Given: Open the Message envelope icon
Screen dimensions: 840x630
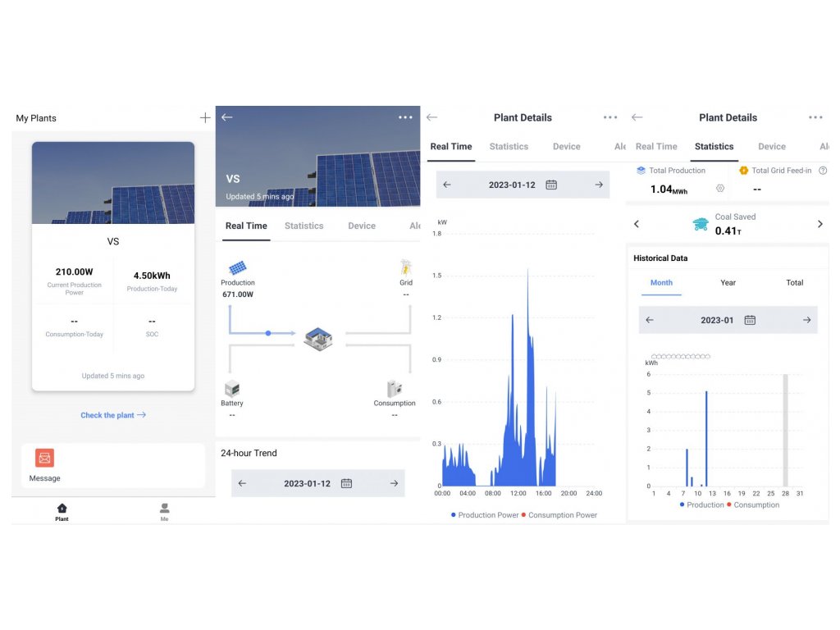Looking at the screenshot, I should coord(44,458).
